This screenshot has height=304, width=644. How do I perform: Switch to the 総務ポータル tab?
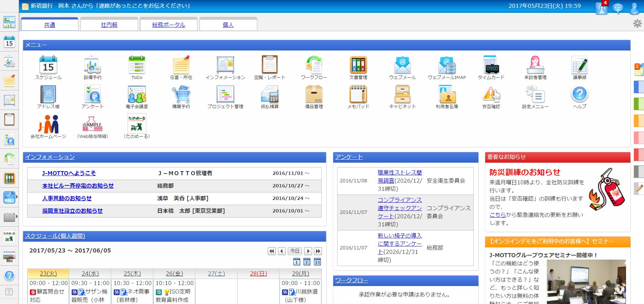coord(169,25)
